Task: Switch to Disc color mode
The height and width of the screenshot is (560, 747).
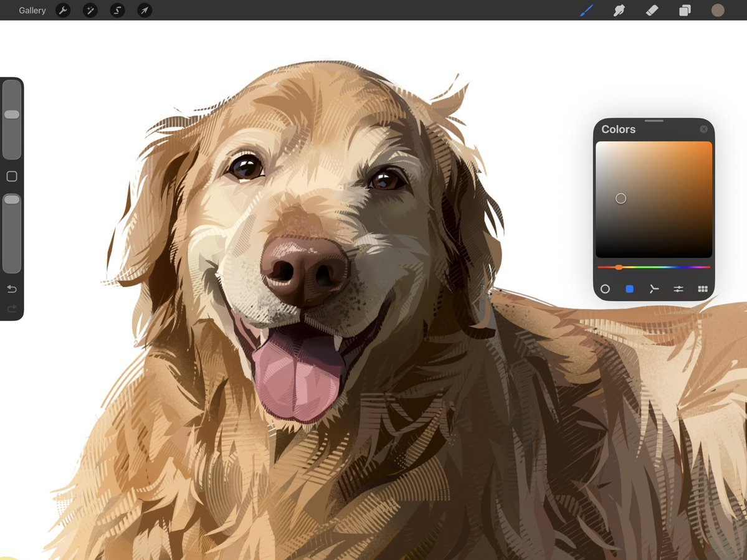Action: (x=605, y=289)
